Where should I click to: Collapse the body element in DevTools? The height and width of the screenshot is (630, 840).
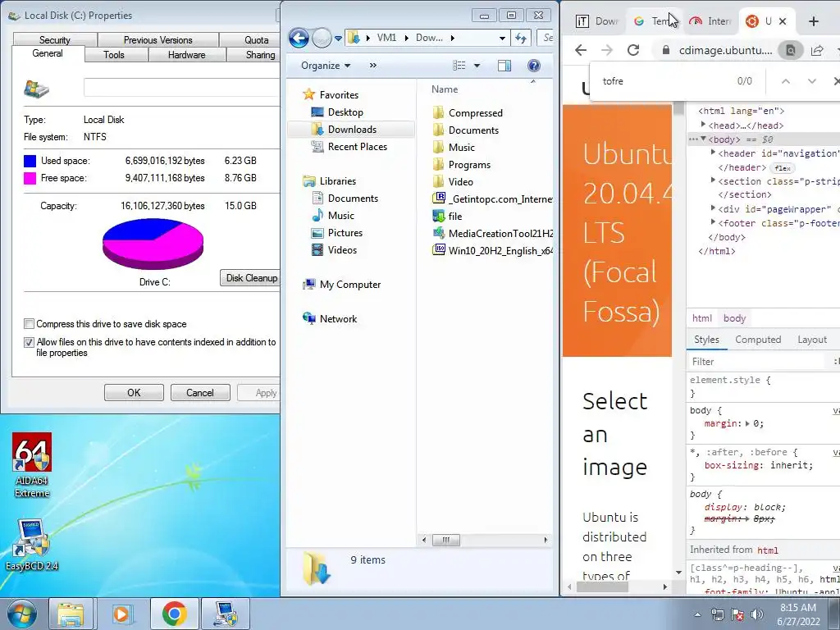pos(703,139)
